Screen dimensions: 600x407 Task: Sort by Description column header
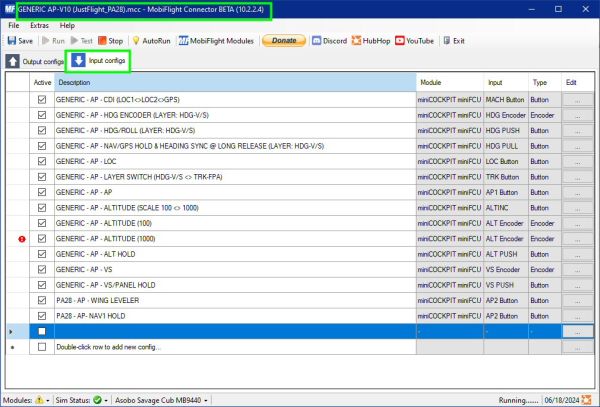pyautogui.click(x=235, y=82)
